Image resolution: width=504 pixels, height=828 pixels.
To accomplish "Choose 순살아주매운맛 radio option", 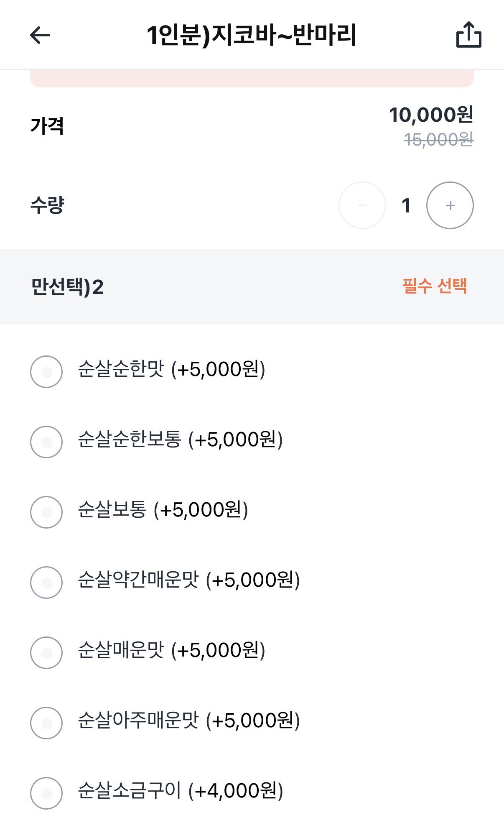I will [x=46, y=723].
